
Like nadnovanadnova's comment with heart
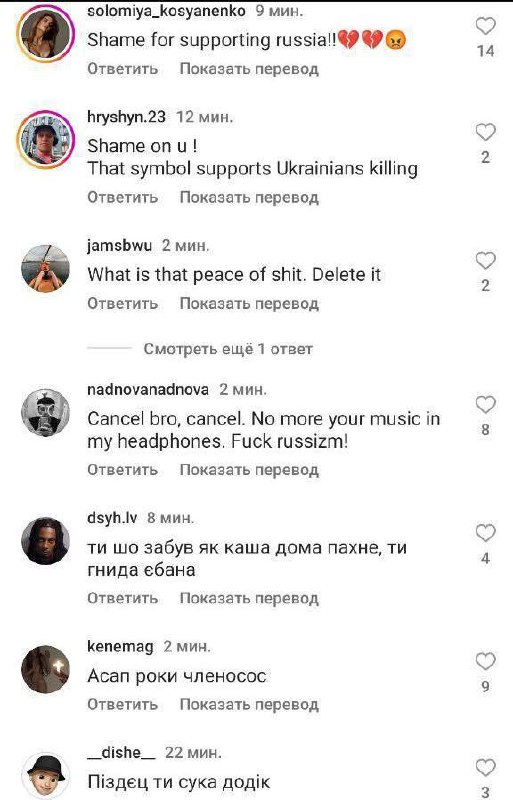[x=485, y=405]
